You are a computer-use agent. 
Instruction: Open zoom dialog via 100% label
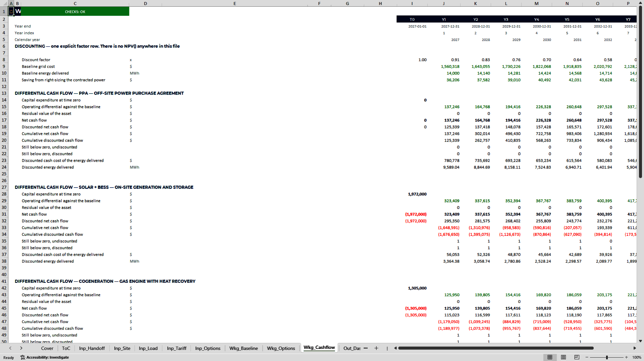637,357
